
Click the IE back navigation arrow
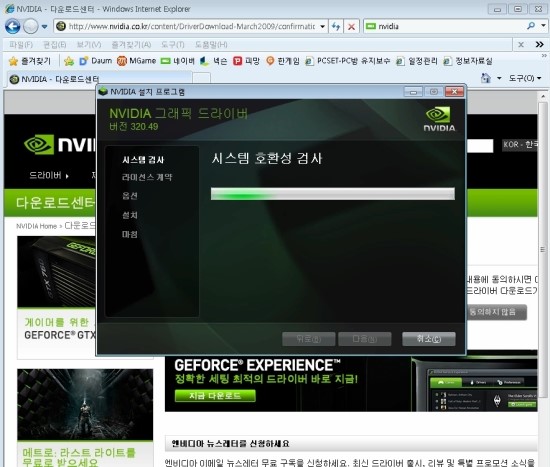click(13, 26)
